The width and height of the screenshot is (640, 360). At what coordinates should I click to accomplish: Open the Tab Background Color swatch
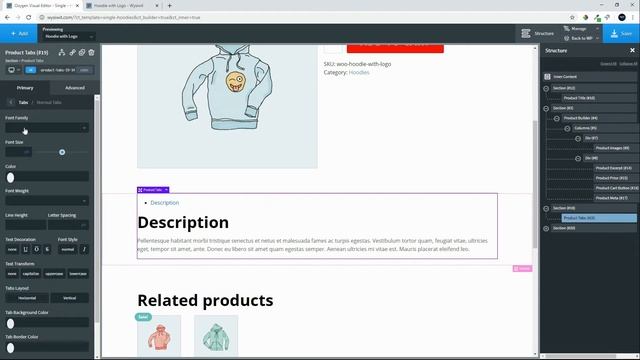click(x=11, y=323)
